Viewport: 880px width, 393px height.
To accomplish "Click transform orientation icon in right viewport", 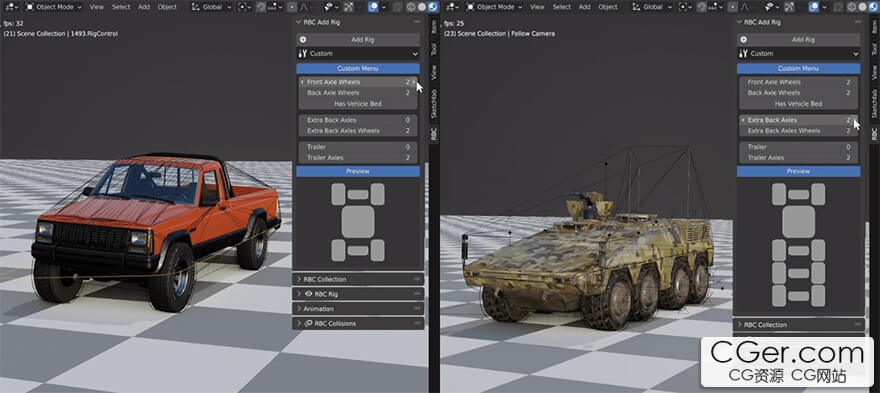I will [636, 7].
